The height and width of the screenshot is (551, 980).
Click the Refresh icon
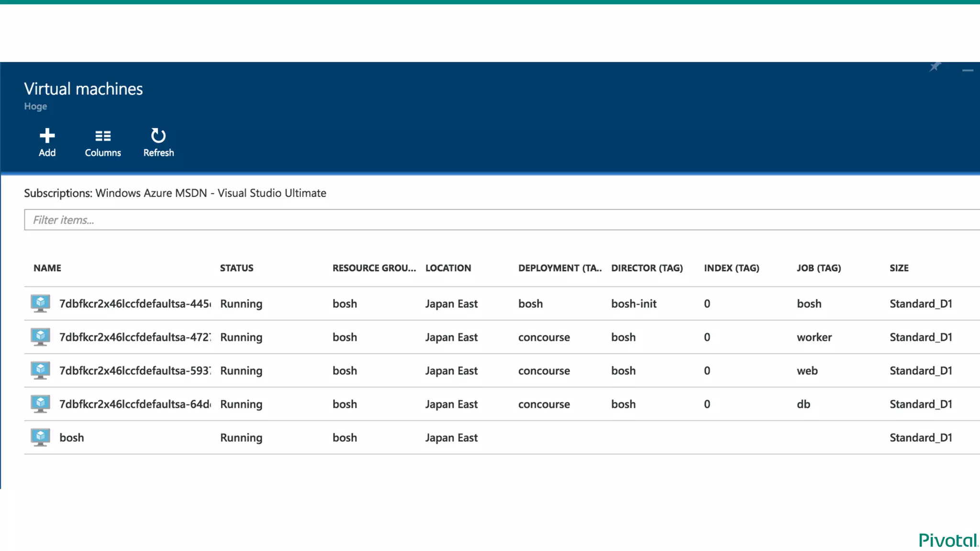[158, 136]
